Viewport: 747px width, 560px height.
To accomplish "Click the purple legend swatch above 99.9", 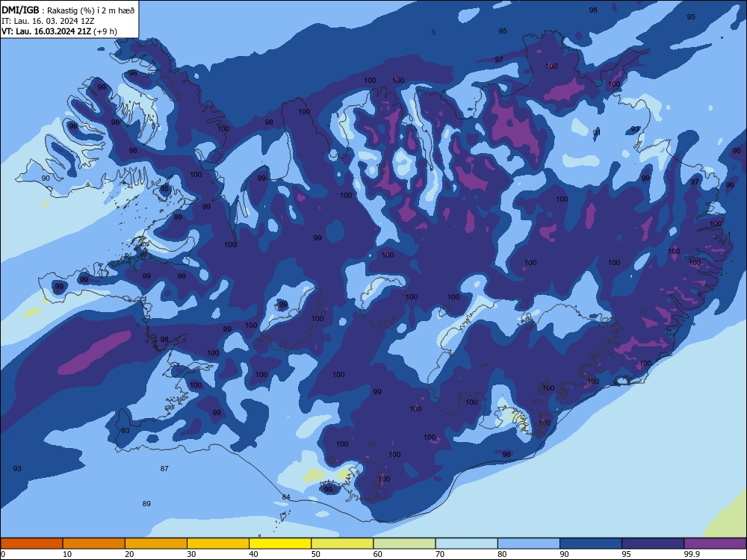I will pyautogui.click(x=715, y=544).
